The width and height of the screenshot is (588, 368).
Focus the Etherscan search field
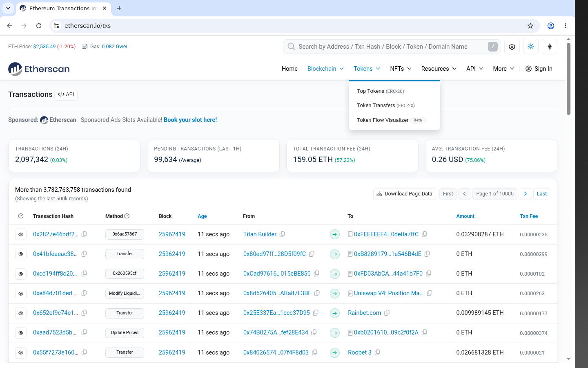tap(392, 47)
